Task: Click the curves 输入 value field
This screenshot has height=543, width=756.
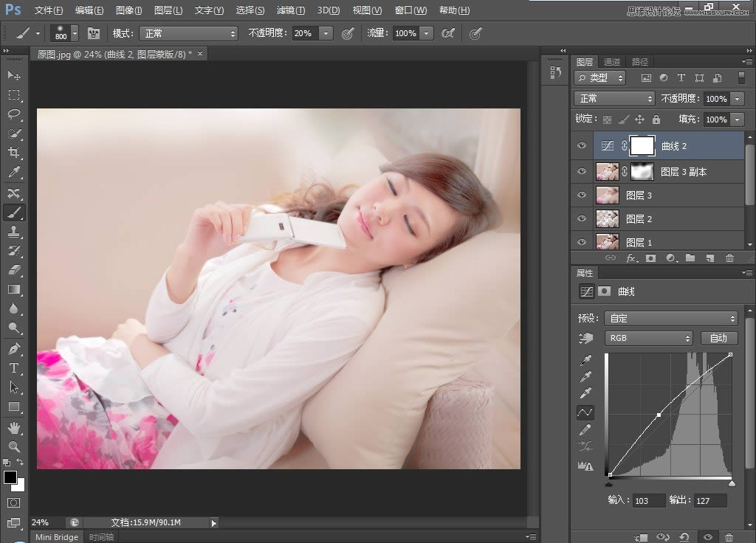Action: [648, 501]
